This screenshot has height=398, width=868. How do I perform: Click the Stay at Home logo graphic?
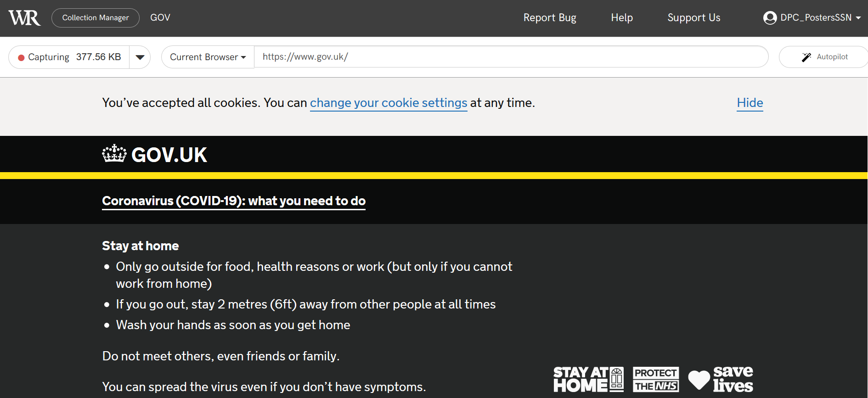(x=588, y=379)
